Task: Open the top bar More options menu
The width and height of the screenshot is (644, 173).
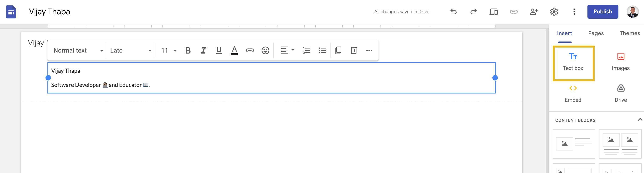Action: coord(574,11)
